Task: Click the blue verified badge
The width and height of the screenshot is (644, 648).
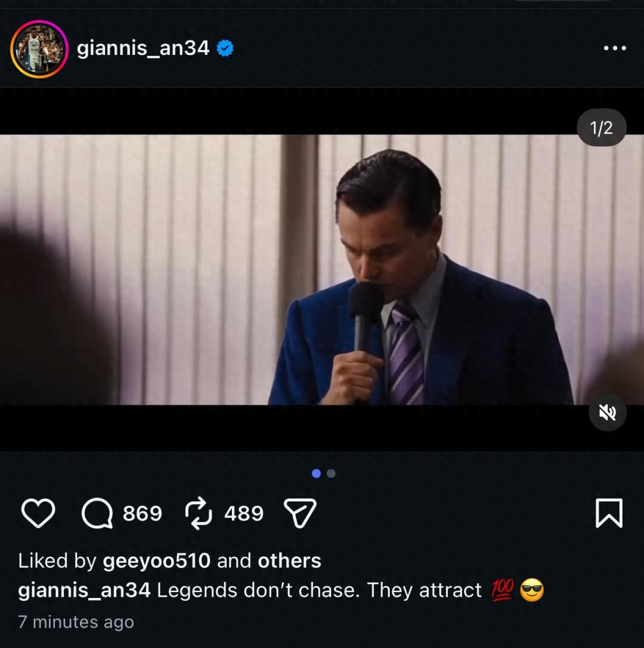Action: coord(225,48)
